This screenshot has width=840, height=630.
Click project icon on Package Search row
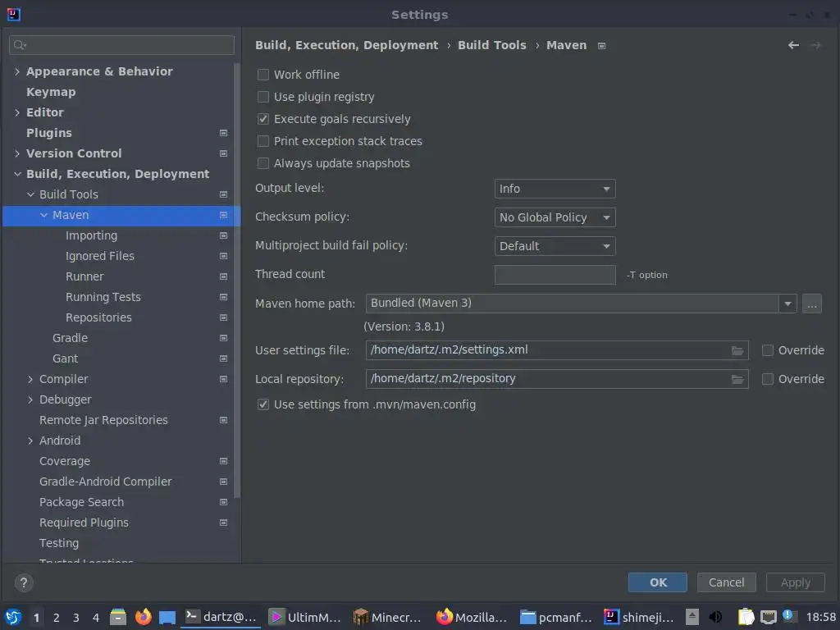223,502
